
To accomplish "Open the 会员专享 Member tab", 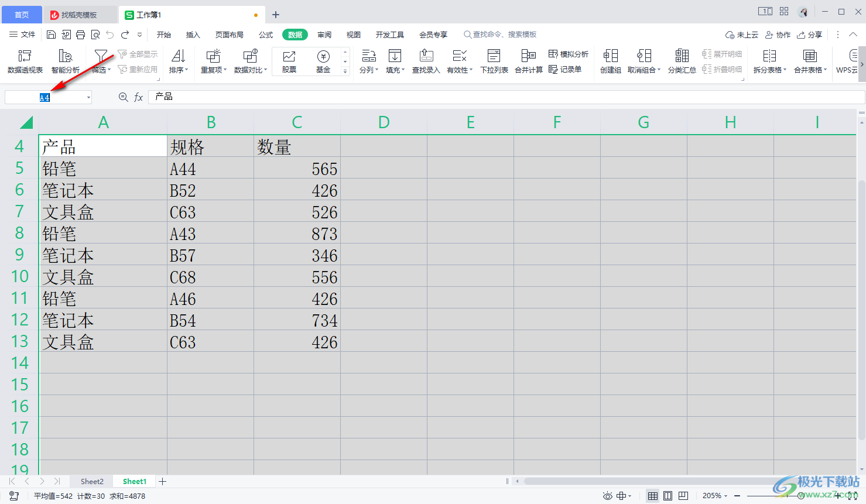I will click(x=433, y=35).
